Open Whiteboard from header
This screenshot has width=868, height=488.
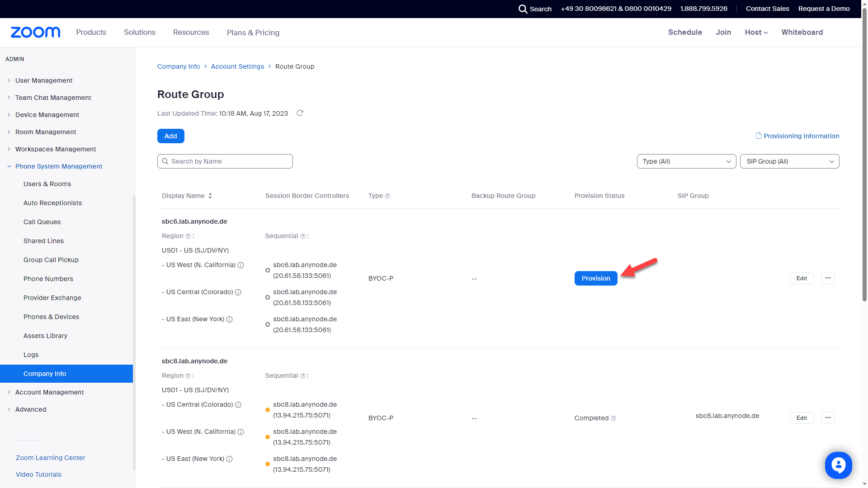(x=802, y=32)
